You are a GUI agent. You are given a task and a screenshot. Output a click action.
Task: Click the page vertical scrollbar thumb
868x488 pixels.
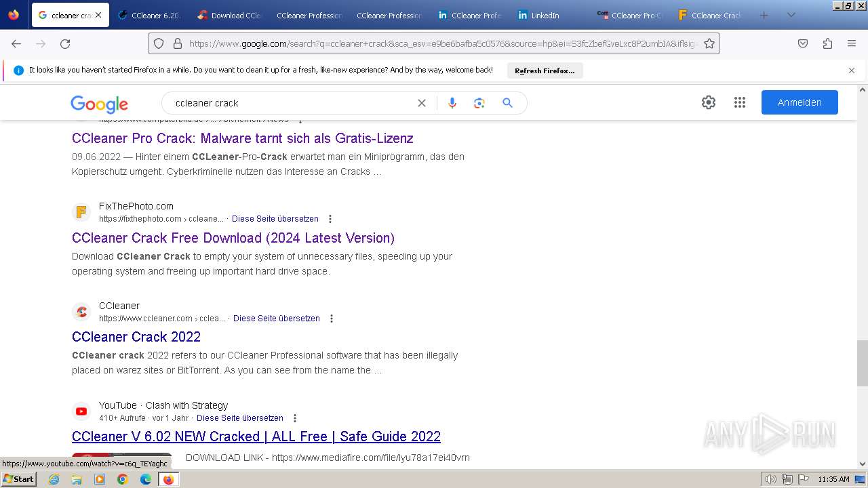click(x=863, y=363)
